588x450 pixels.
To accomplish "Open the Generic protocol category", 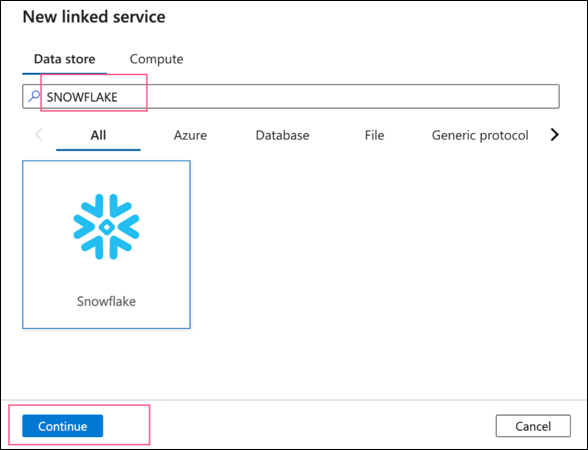I will coord(480,135).
